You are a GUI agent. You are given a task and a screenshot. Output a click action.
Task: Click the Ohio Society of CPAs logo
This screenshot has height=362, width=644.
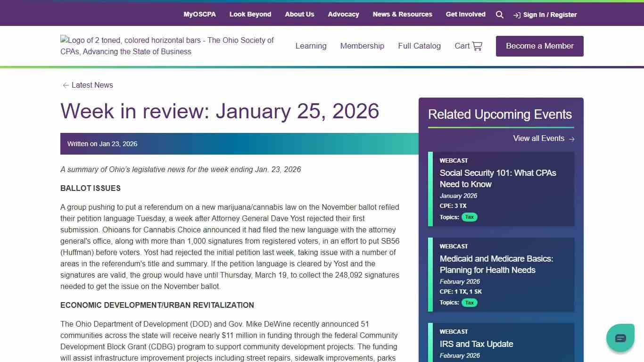(x=167, y=46)
